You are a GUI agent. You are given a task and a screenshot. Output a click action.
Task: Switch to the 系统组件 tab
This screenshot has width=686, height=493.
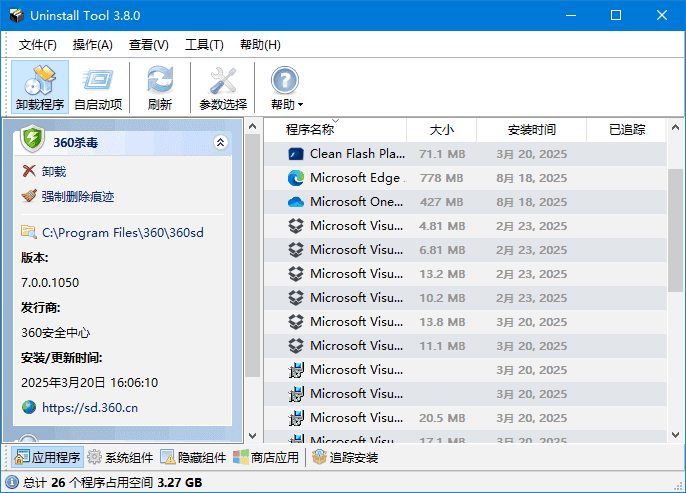click(120, 458)
